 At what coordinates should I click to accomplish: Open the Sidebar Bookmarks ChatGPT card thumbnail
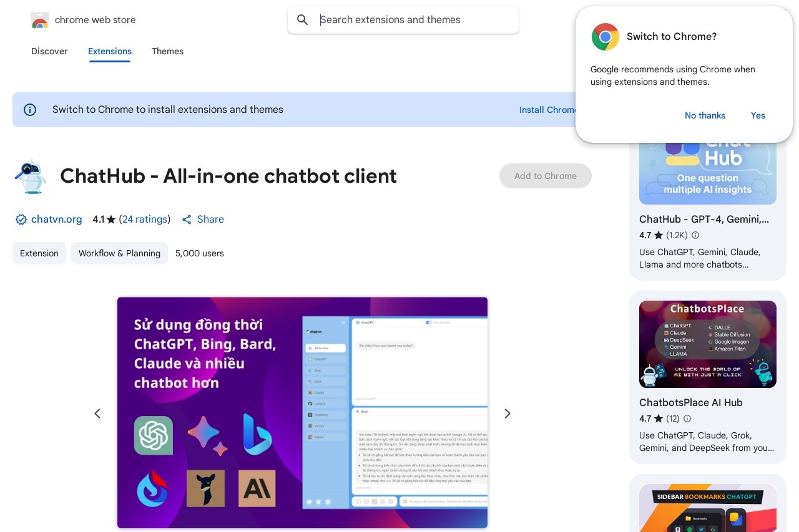tap(708, 508)
